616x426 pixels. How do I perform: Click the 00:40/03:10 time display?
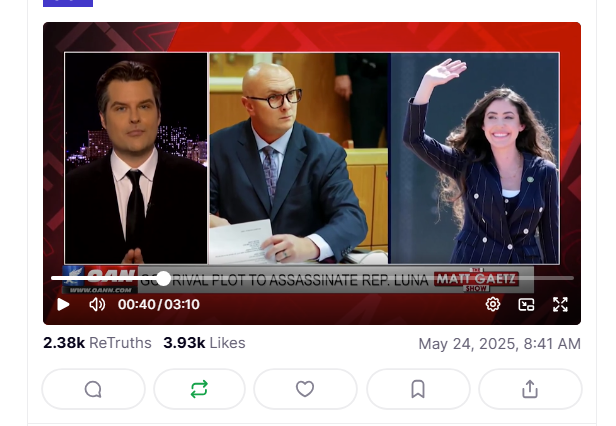click(159, 305)
